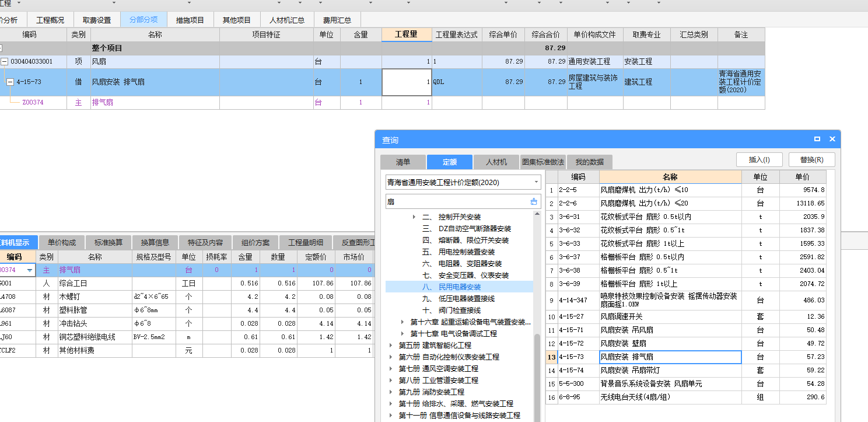The height and width of the screenshot is (422, 868).
Task: Select result row 2-2-5 风扇磨煤机
Action: click(x=686, y=190)
